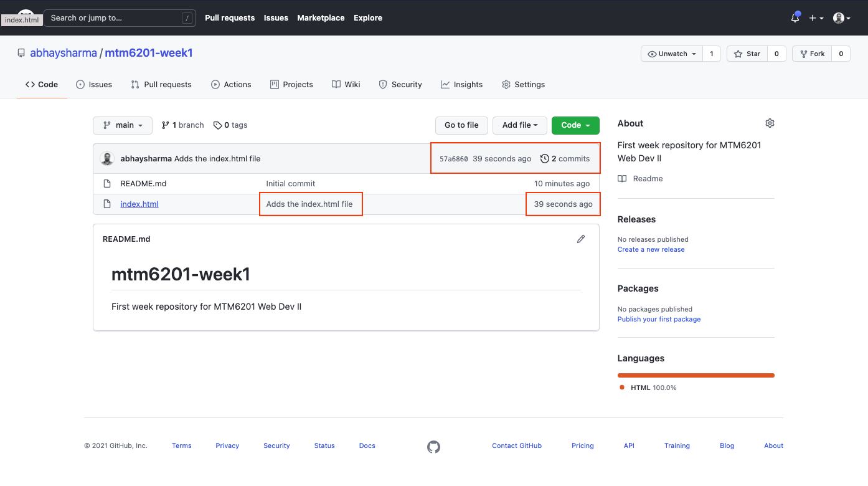Click Go to file button
This screenshot has height=486, width=868.
pyautogui.click(x=461, y=125)
